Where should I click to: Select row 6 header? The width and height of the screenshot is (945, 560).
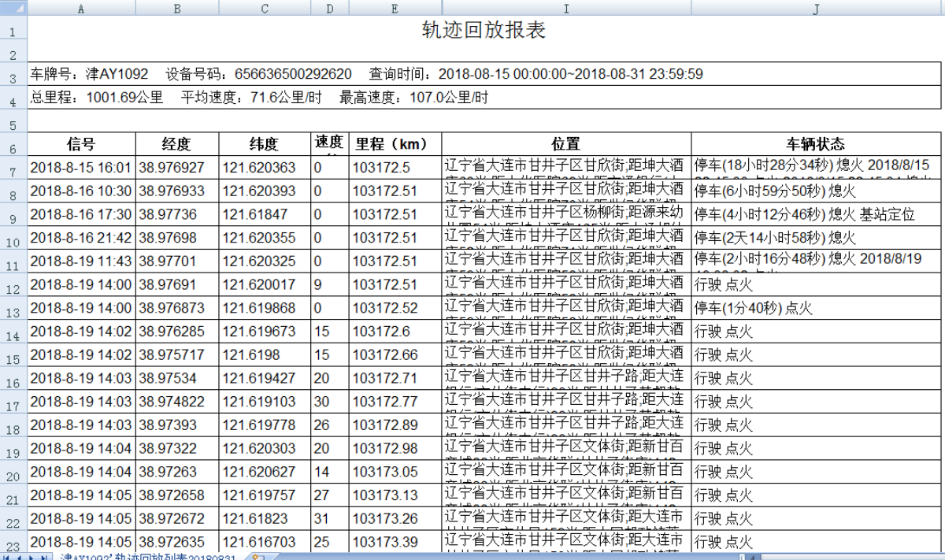click(13, 147)
